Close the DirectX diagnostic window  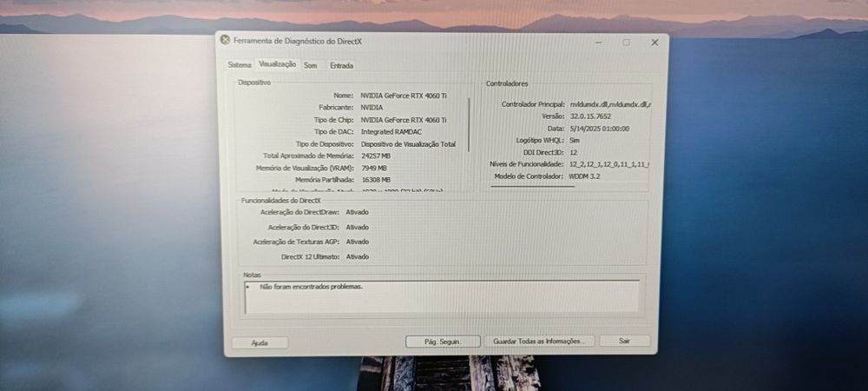click(x=654, y=42)
